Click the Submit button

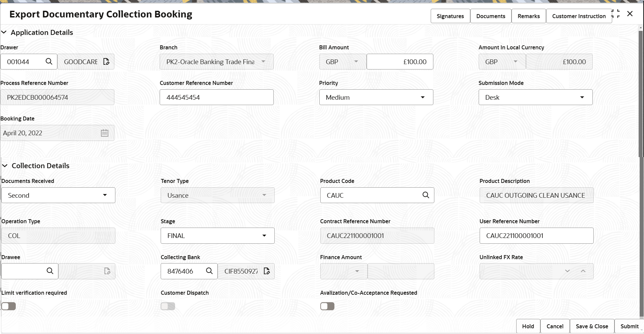(629, 326)
